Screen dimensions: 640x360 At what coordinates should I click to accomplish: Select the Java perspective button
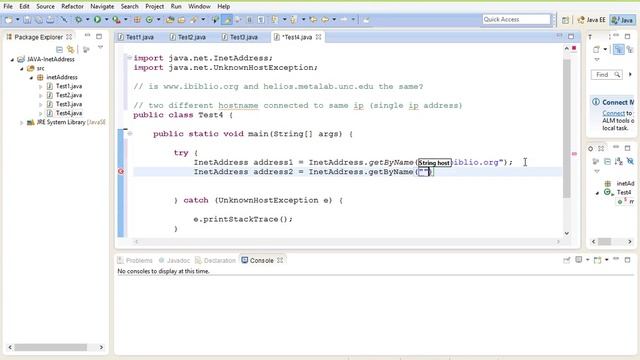622,20
